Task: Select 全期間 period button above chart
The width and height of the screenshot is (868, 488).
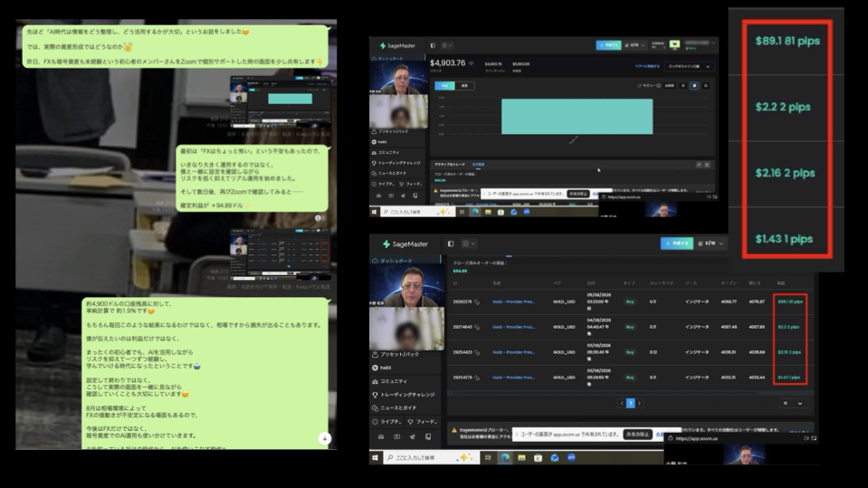Action: click(669, 86)
